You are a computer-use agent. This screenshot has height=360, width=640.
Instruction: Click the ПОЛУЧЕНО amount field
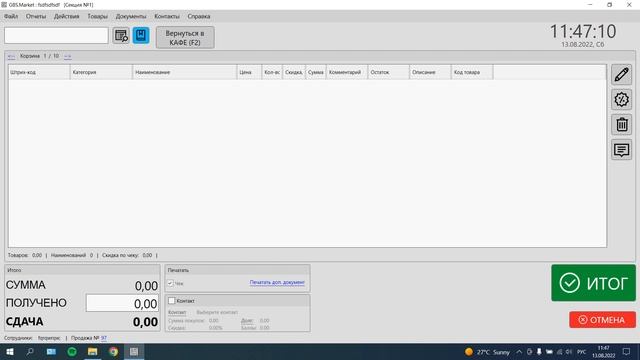[122, 303]
